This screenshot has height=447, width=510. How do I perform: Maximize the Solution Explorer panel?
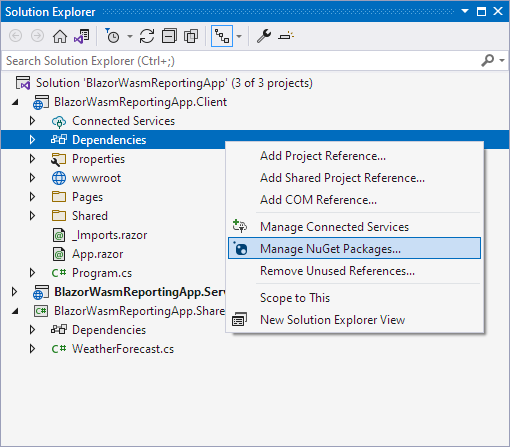point(481,12)
